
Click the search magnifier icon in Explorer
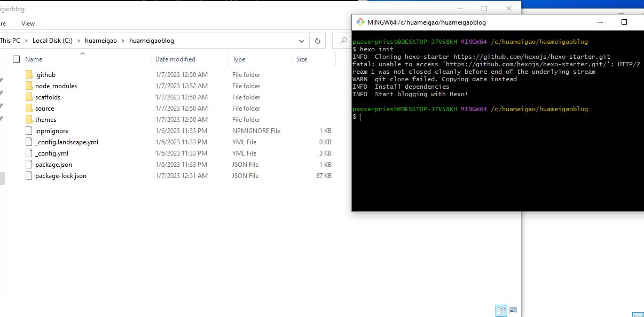343,41
